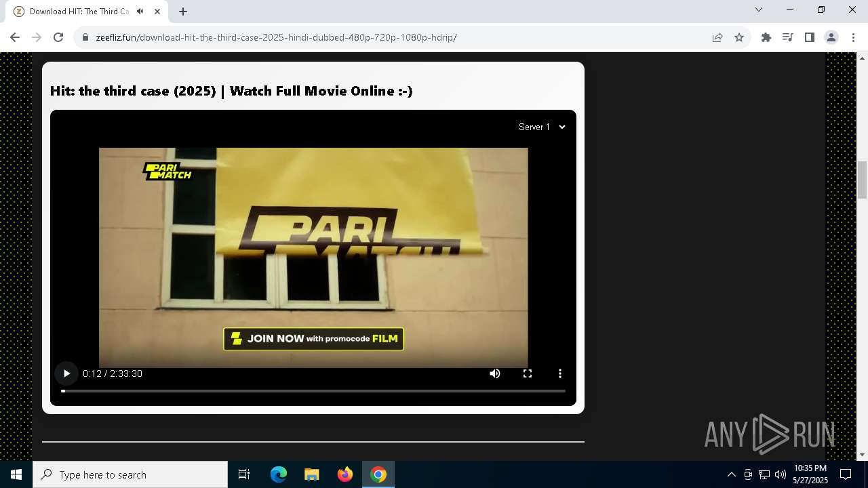Click the address bar URL
Screen dimensions: 868x488
pos(276,37)
